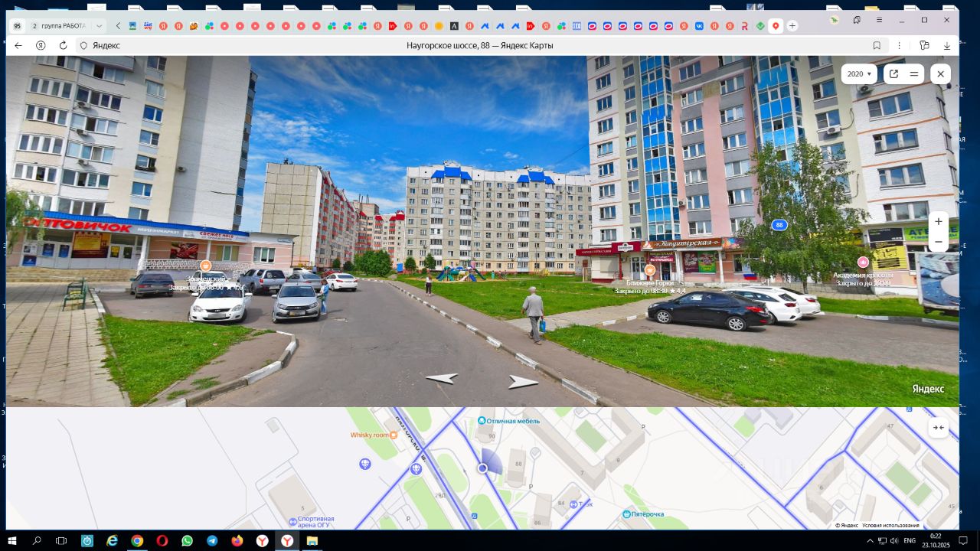This screenshot has height=551, width=980.
Task: Bookmark this page
Action: click(x=877, y=46)
